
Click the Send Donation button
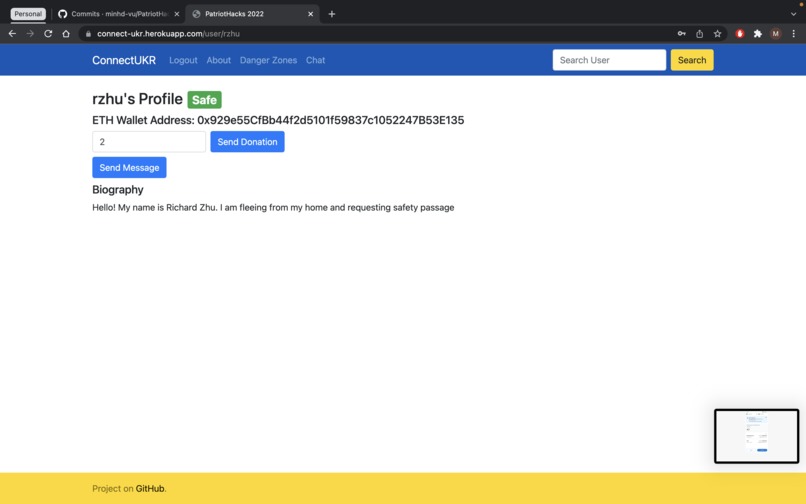coord(247,142)
